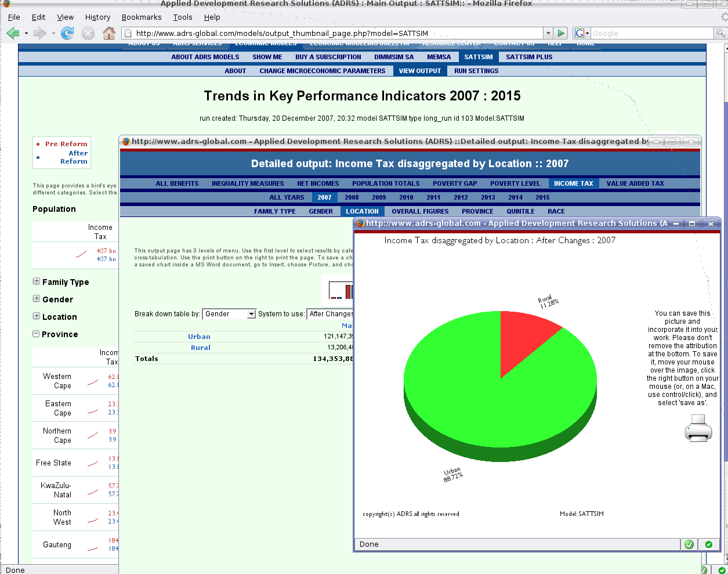Select the Pre Reform radio indicator

coord(38,144)
